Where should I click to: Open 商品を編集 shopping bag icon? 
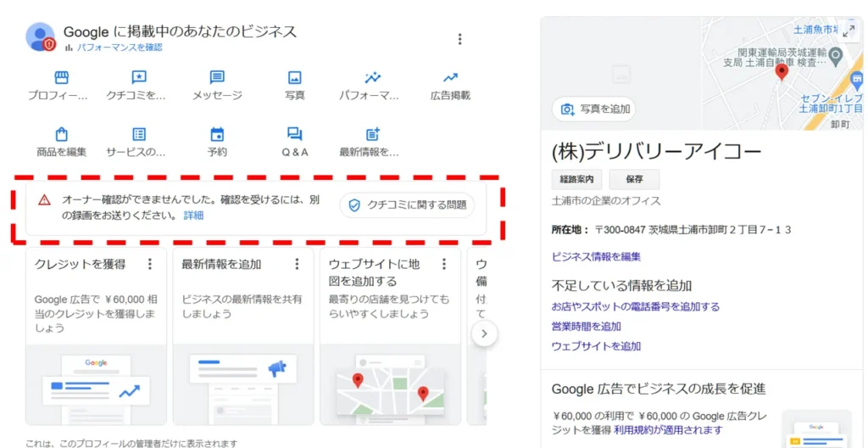click(x=61, y=134)
